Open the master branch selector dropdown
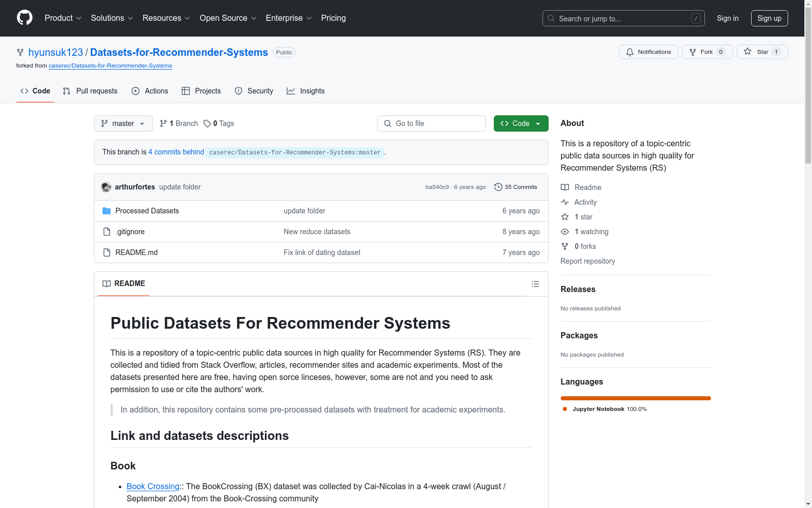The width and height of the screenshot is (812, 508). click(123, 123)
